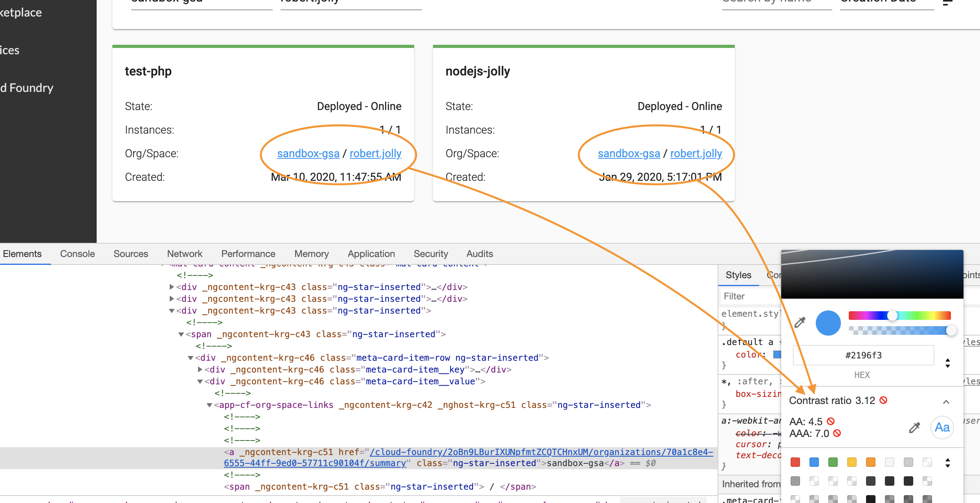Open the Console tab
Viewport: 980px width, 503px height.
[77, 254]
